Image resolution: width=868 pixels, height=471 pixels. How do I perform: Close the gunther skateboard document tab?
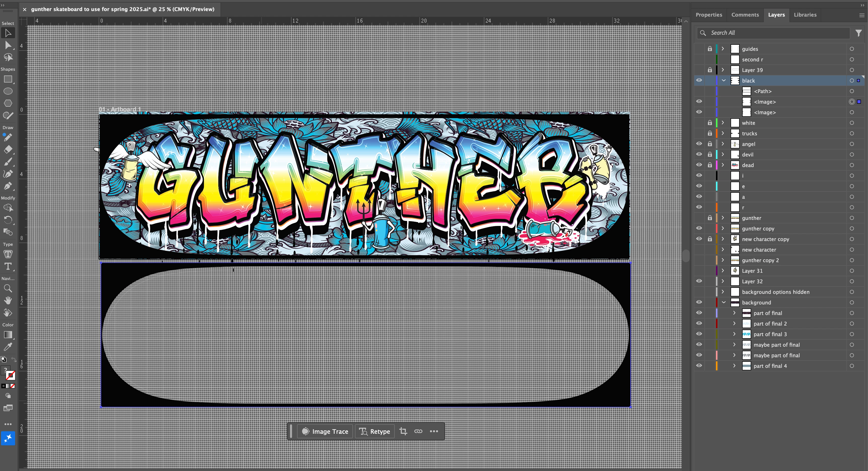pos(25,9)
